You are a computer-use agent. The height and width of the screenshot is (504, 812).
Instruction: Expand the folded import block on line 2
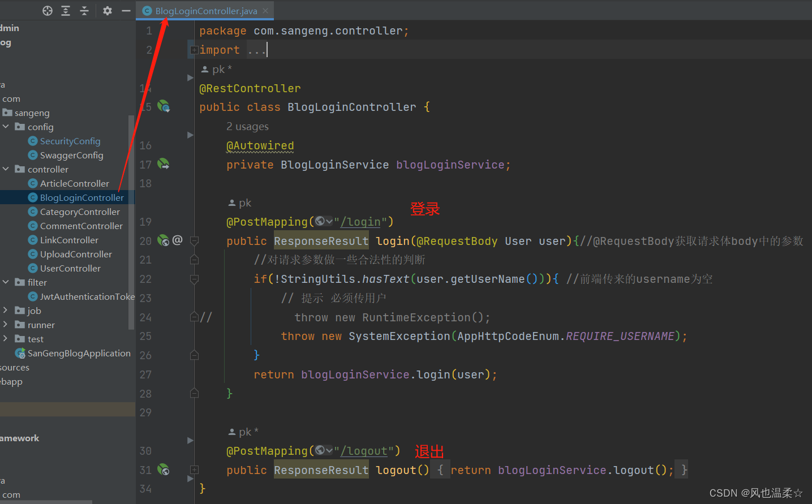pos(194,50)
